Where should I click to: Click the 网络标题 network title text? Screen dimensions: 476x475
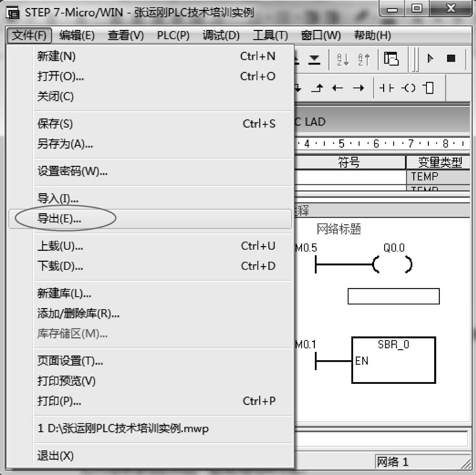click(339, 229)
